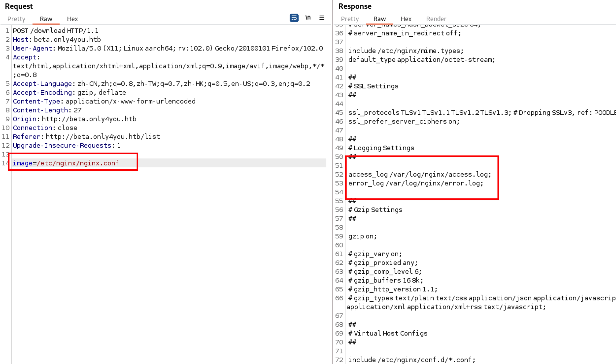The width and height of the screenshot is (616, 364).
Task: Select the Response Raw tab
Action: pyautogui.click(x=379, y=19)
